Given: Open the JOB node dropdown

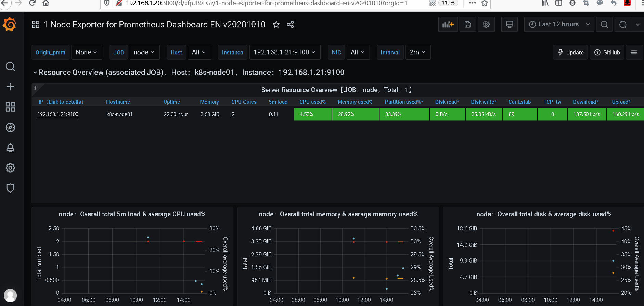Looking at the screenshot, I should coord(144,52).
